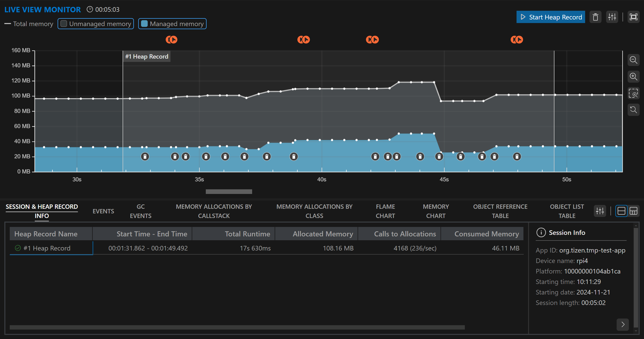This screenshot has height=339, width=644.
Task: Toggle the Unmanaged memory checkbox
Action: coord(64,24)
